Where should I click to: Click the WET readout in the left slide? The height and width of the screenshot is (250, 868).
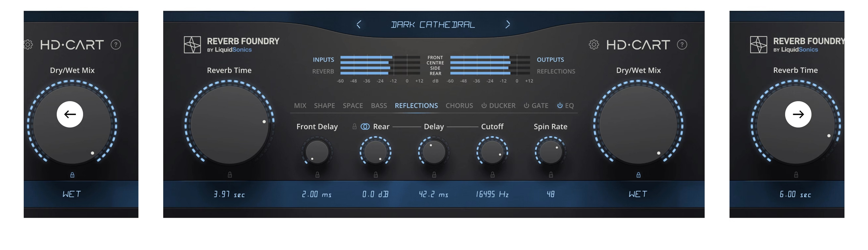[x=72, y=194]
